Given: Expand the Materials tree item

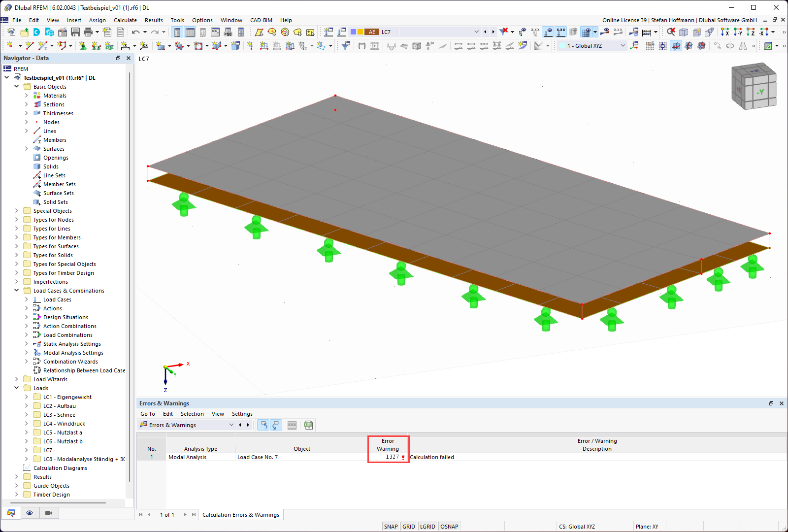Looking at the screenshot, I should point(27,96).
